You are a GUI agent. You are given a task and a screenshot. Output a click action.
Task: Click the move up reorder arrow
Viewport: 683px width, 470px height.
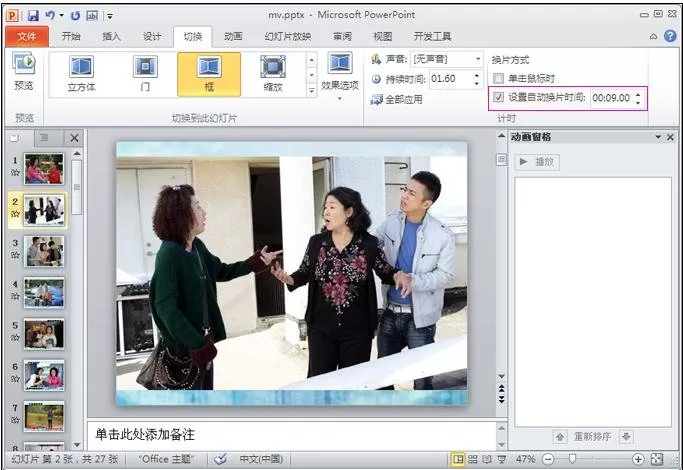[x=560, y=436]
